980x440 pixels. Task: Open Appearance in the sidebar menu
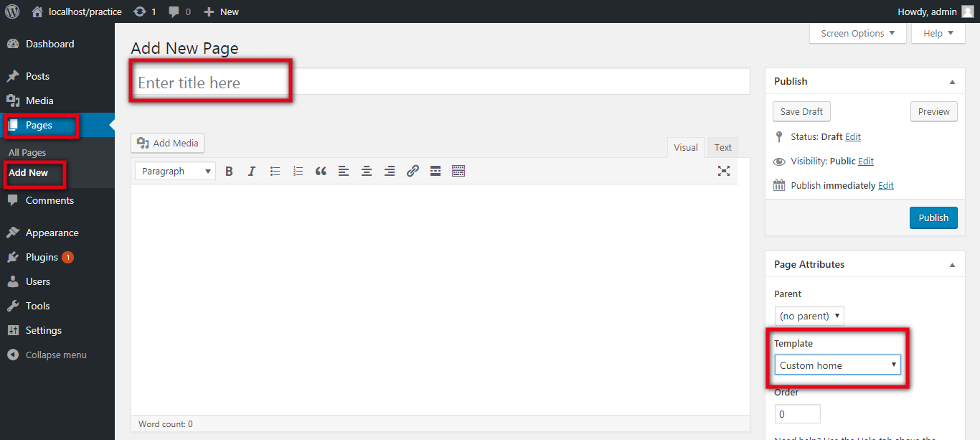tap(52, 233)
